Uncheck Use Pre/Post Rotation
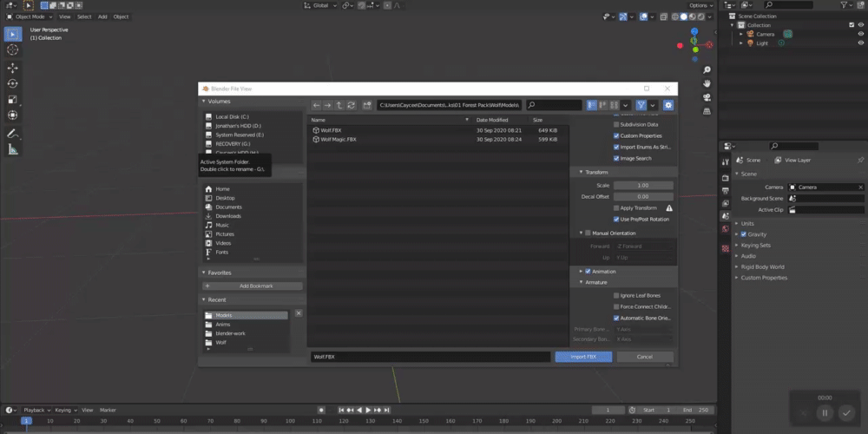This screenshot has width=868, height=434. tap(616, 220)
